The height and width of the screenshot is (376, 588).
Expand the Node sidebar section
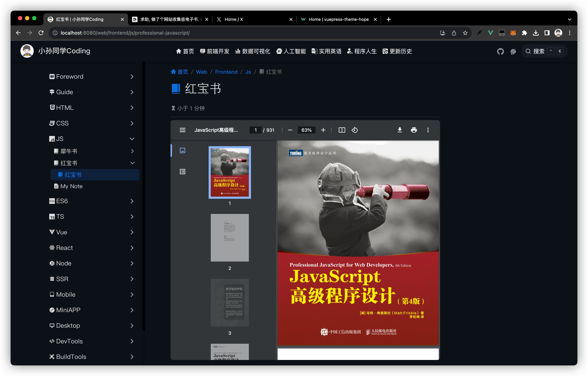[92, 263]
